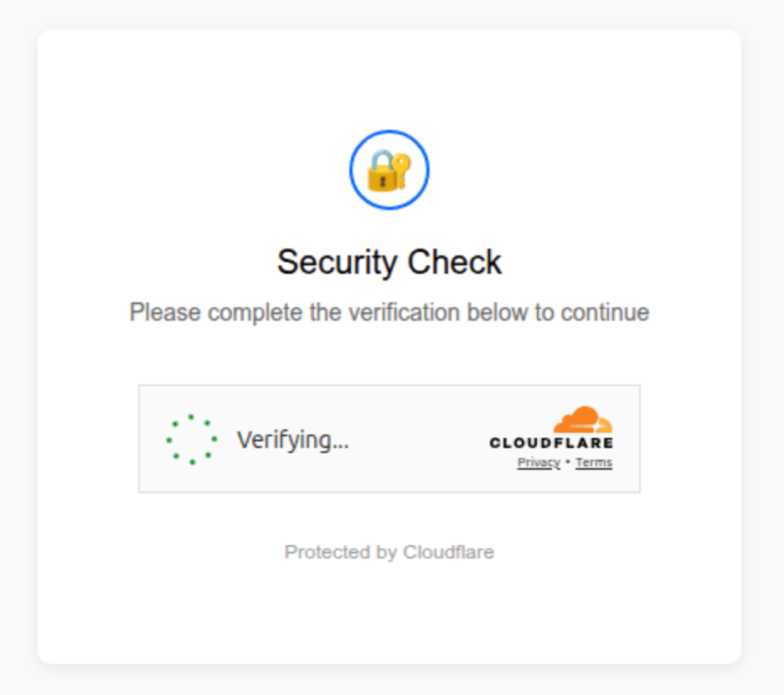Click the "Protected by Cloudflare" footer text
This screenshot has height=695, width=784.
pos(389,552)
